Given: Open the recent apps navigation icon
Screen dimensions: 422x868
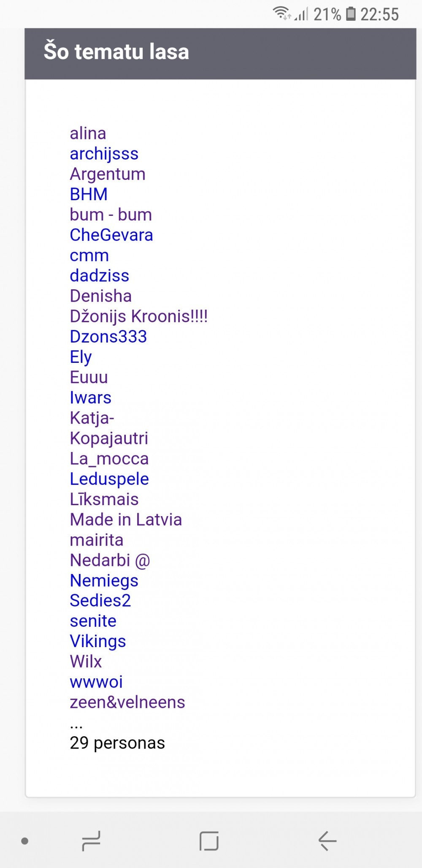Looking at the screenshot, I should 91,841.
